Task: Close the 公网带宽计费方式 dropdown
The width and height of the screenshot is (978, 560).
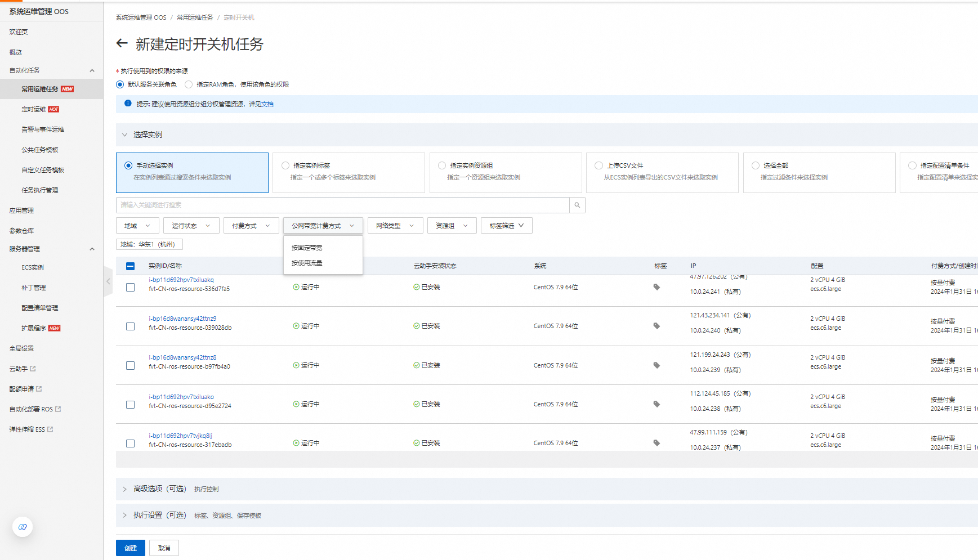Action: pyautogui.click(x=323, y=226)
